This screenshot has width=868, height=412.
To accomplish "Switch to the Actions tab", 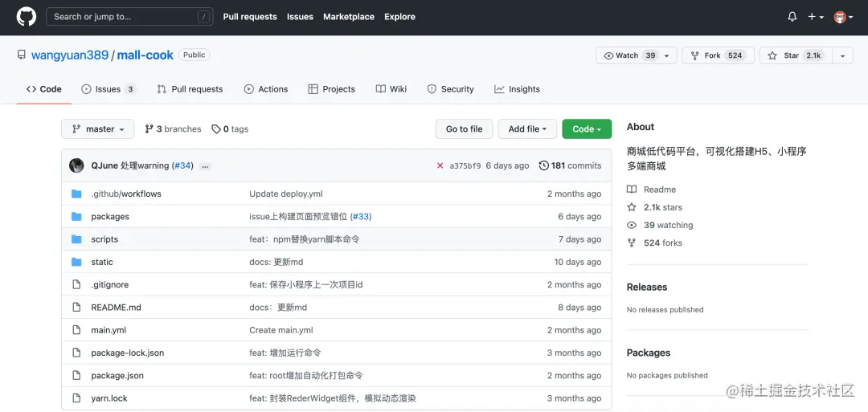I will [266, 89].
